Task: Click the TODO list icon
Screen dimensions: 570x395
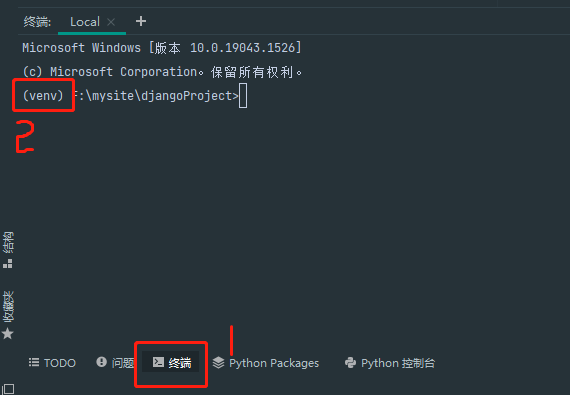Action: (x=34, y=362)
